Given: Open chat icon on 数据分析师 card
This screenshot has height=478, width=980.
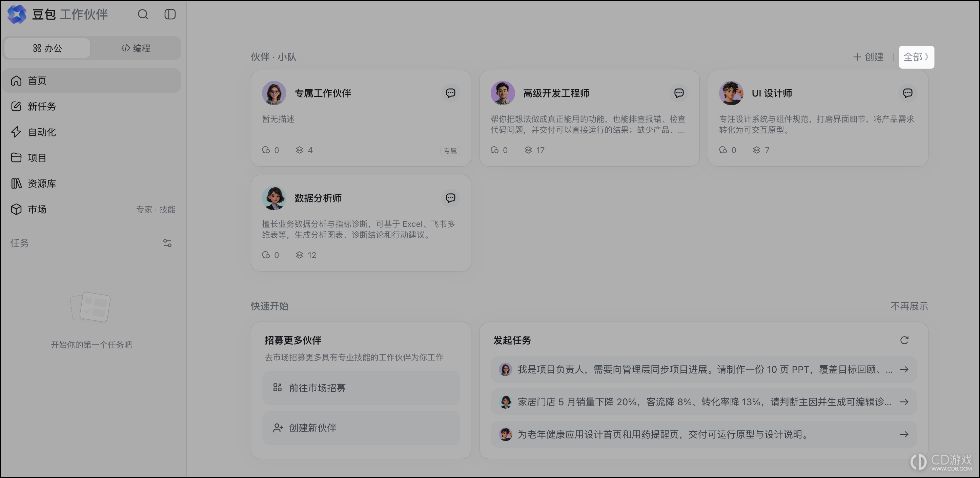Looking at the screenshot, I should pyautogui.click(x=450, y=198).
